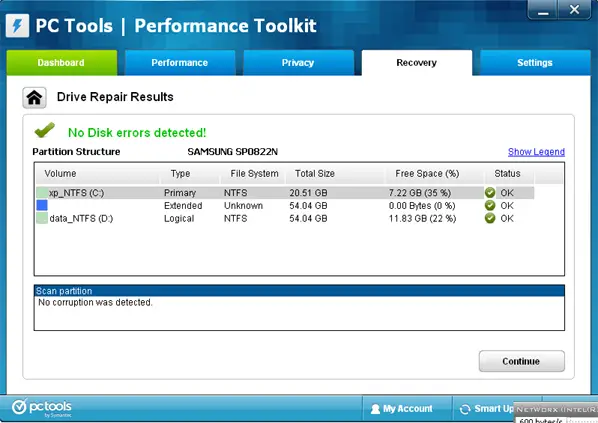Click the Smart Update refresh icon
598x423 pixels.
click(465, 409)
